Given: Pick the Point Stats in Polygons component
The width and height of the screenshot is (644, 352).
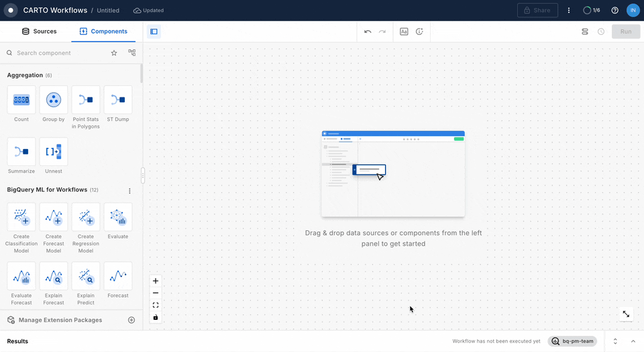Looking at the screenshot, I should [86, 100].
